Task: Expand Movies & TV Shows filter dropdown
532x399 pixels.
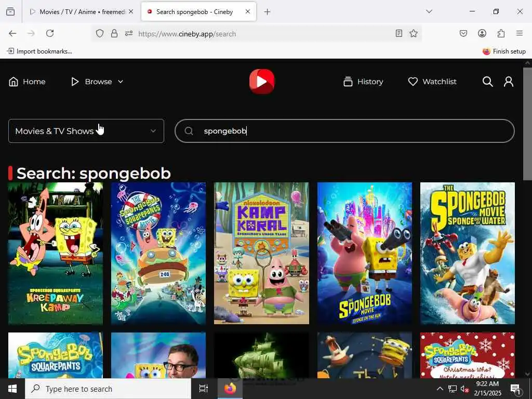Action: 86,131
